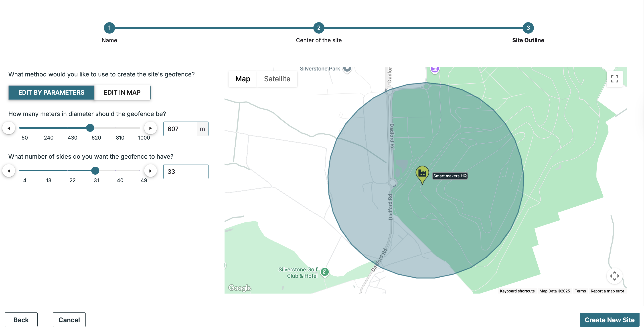Click the diameter slider handle

point(90,128)
